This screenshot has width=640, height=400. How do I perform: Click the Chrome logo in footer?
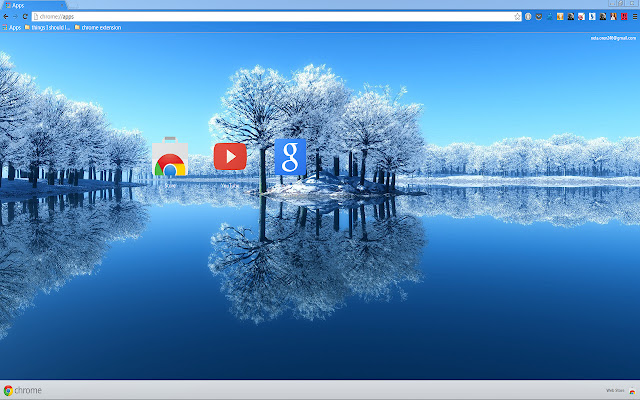[22, 390]
